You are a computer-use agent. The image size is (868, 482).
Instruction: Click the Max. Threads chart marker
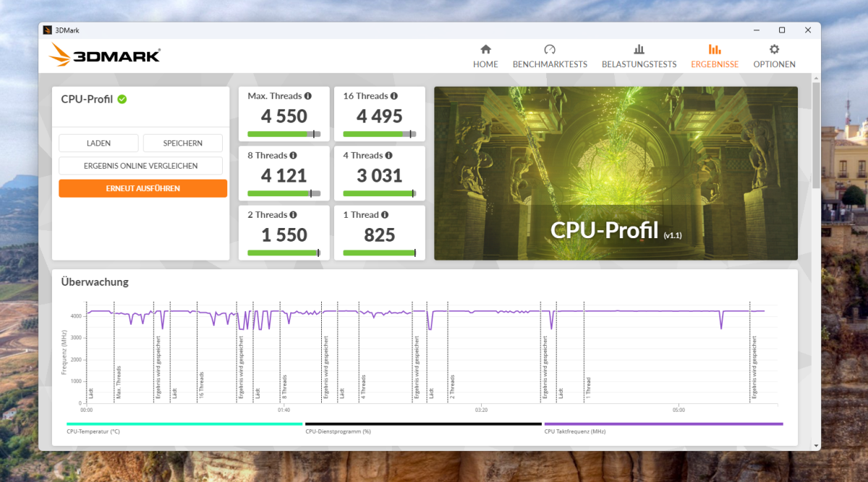[119, 384]
